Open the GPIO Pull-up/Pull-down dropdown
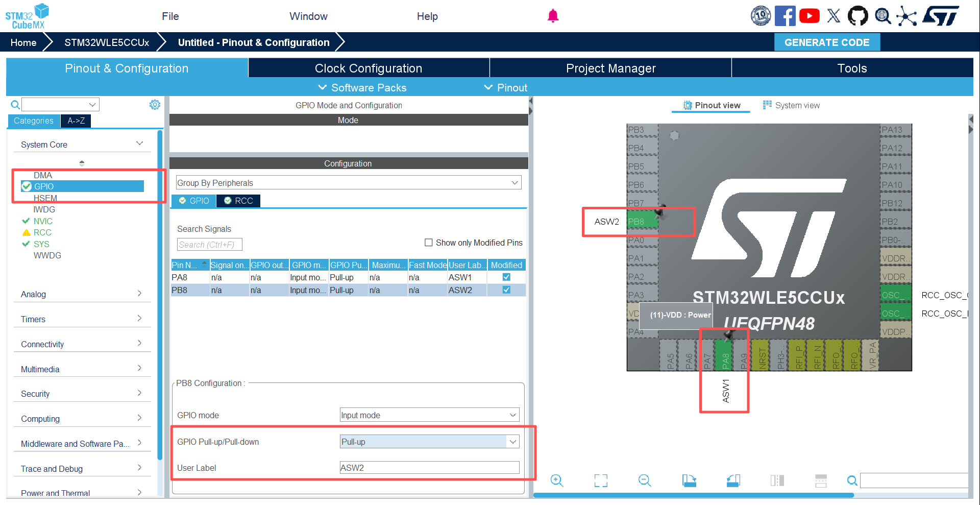 click(430, 442)
